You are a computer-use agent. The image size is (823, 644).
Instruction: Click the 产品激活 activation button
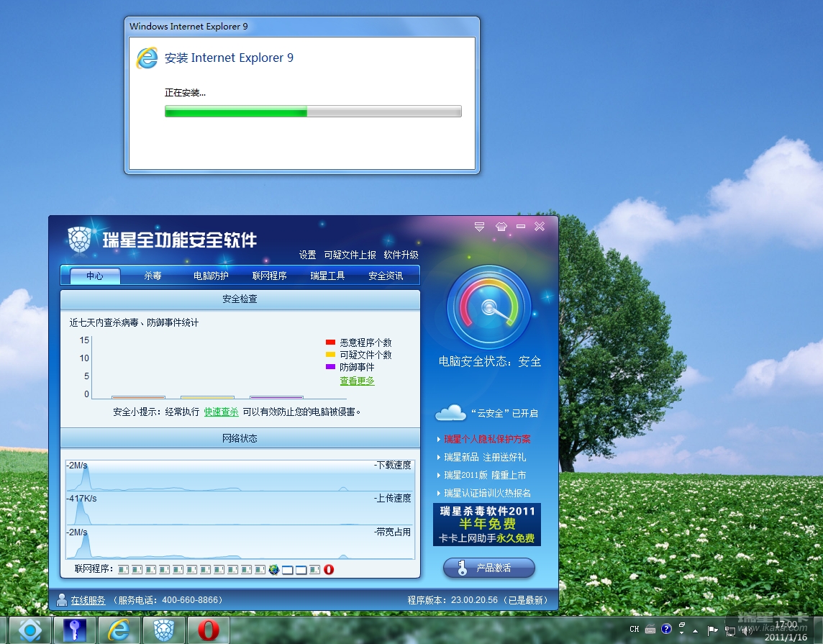[x=489, y=568]
